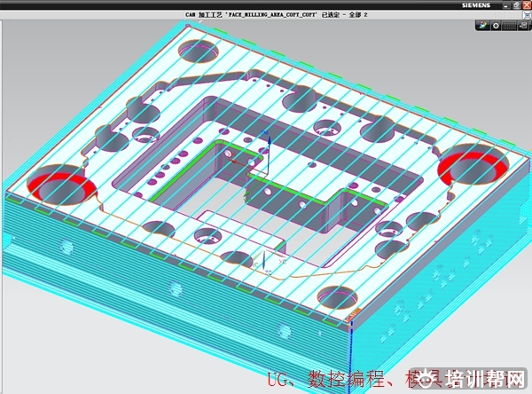Click the coordinate axis marker near front edge

(x=263, y=261)
